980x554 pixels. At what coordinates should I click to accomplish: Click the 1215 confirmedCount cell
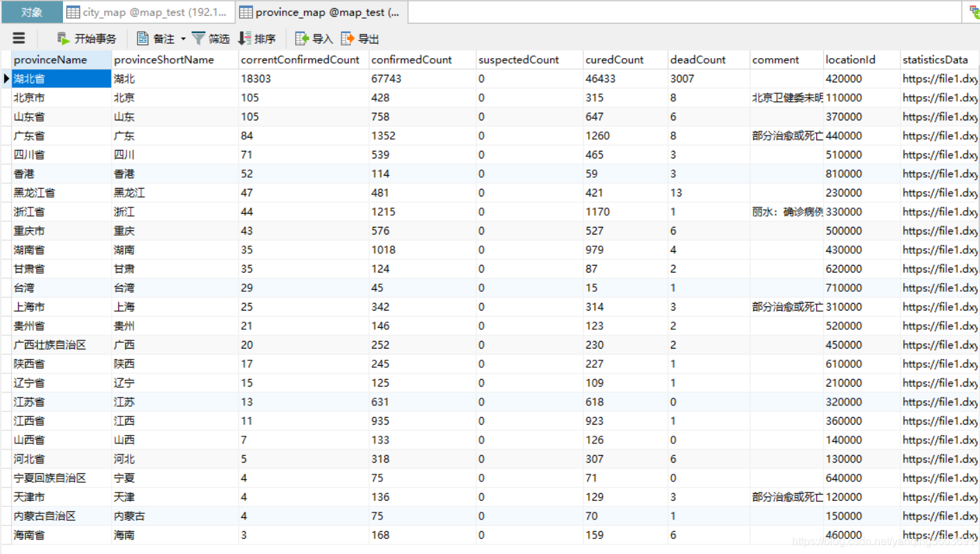point(422,212)
